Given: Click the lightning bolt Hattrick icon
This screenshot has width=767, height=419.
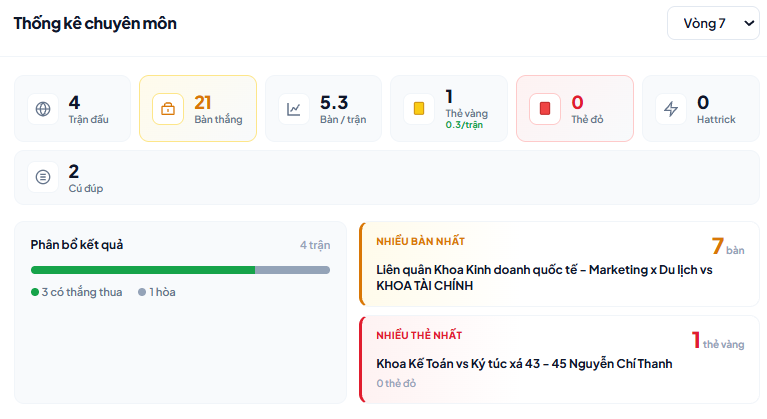Looking at the screenshot, I should click(671, 109).
